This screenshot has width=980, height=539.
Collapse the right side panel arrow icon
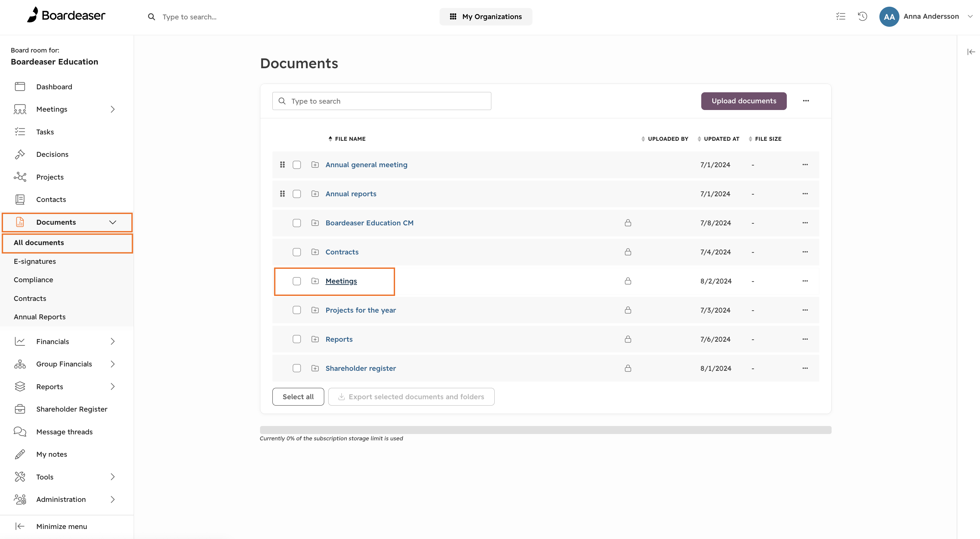[971, 52]
